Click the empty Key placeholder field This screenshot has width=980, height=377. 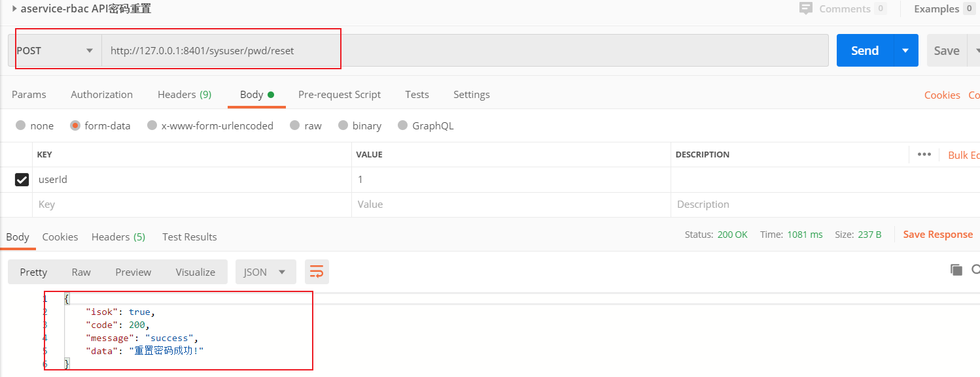click(192, 205)
